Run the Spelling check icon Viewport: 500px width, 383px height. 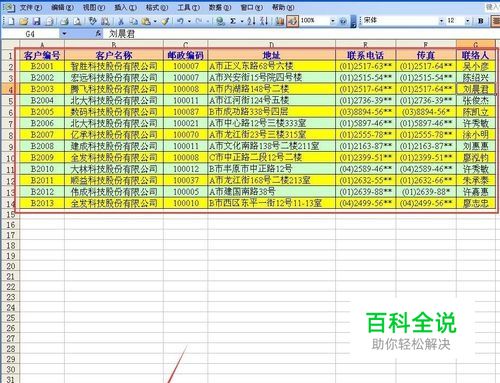93,21
